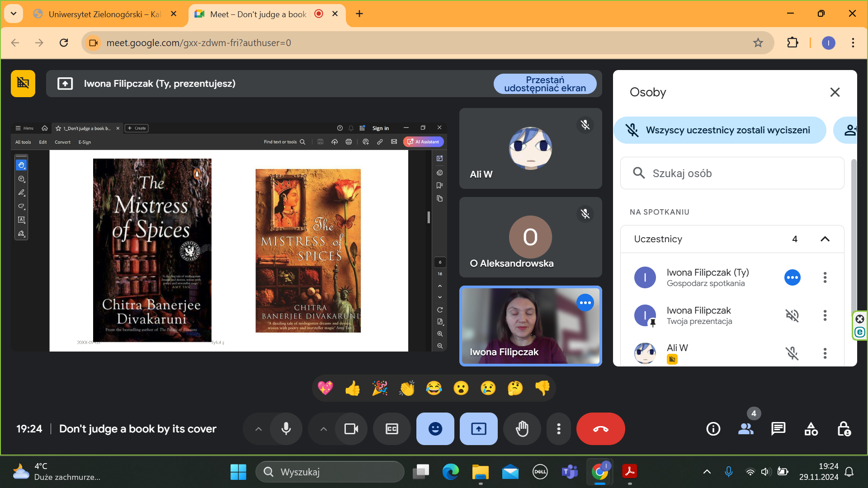Send the clapping hands emoji reaction
This screenshot has width=868, height=488.
coord(407,388)
